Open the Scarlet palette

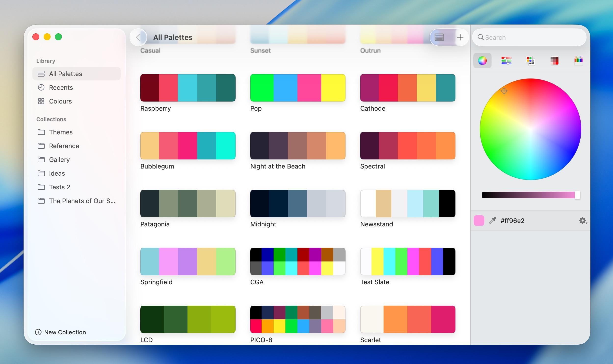coord(408,319)
